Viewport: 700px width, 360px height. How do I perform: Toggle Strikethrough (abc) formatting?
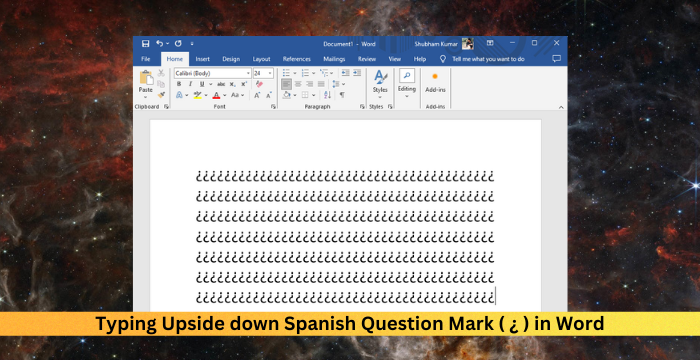(x=221, y=84)
